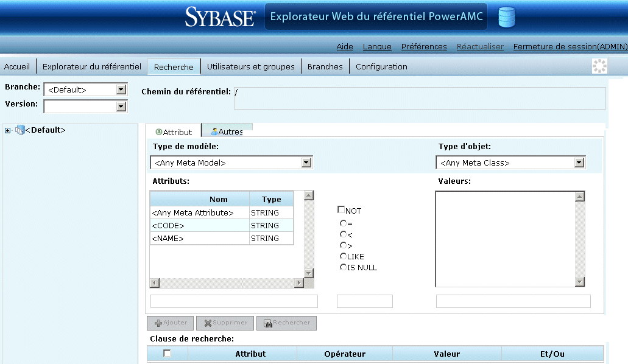Click the Nom column header
The image size is (628, 364).
click(200, 199)
